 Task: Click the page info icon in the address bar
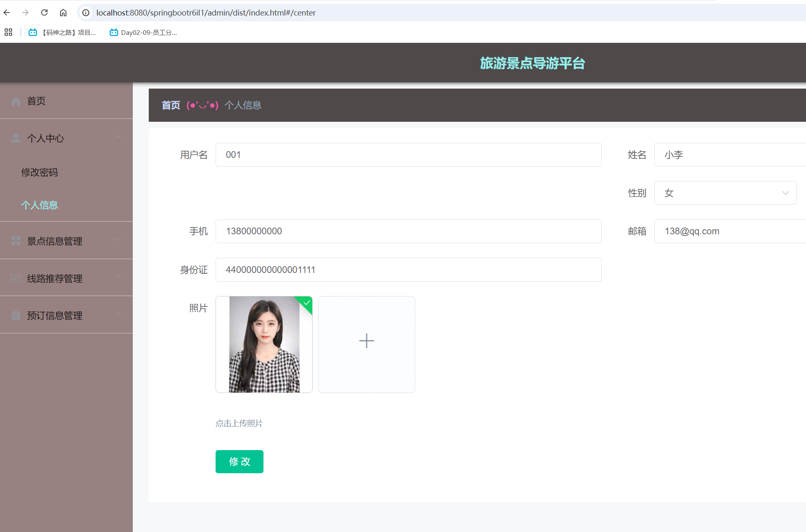click(86, 13)
